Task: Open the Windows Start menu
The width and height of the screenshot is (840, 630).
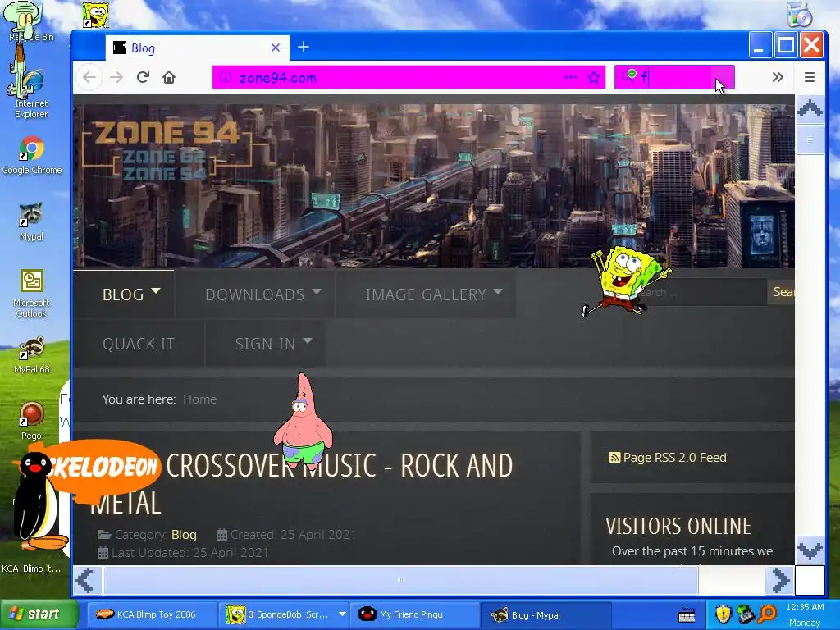Action: click(x=39, y=614)
